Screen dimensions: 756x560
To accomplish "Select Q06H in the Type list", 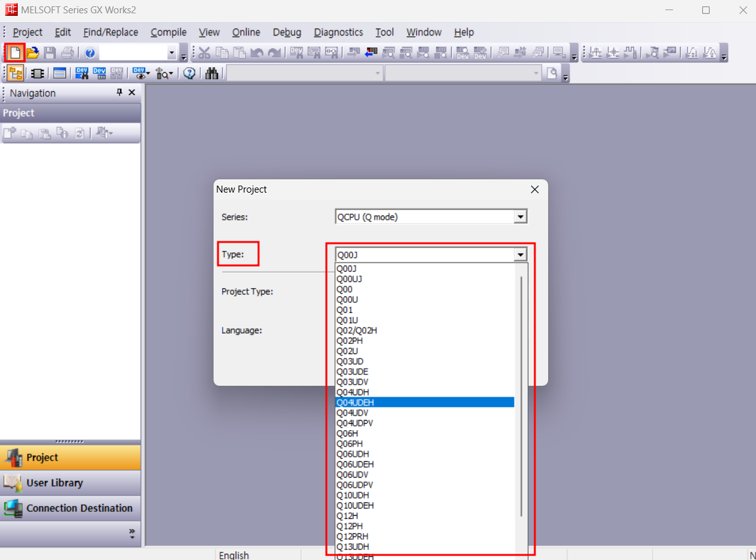I will coord(425,433).
